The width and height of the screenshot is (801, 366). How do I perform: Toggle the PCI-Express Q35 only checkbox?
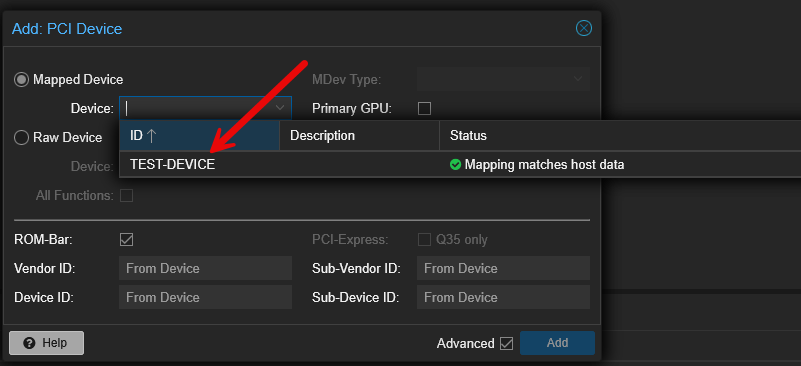pos(424,240)
